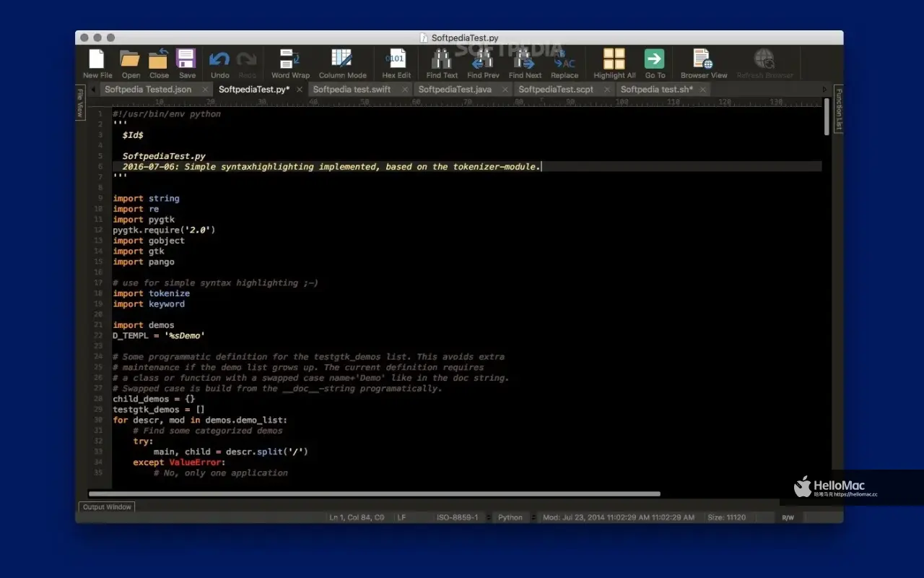Click the document icon in the title bar
Viewport: 924px width, 578px height.
click(x=424, y=38)
